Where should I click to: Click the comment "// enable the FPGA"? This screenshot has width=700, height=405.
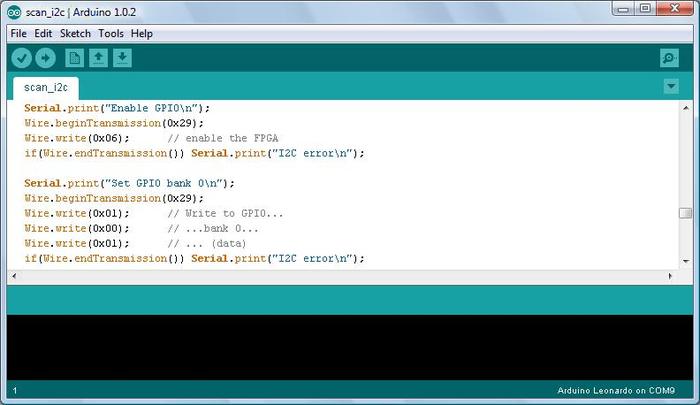223,138
